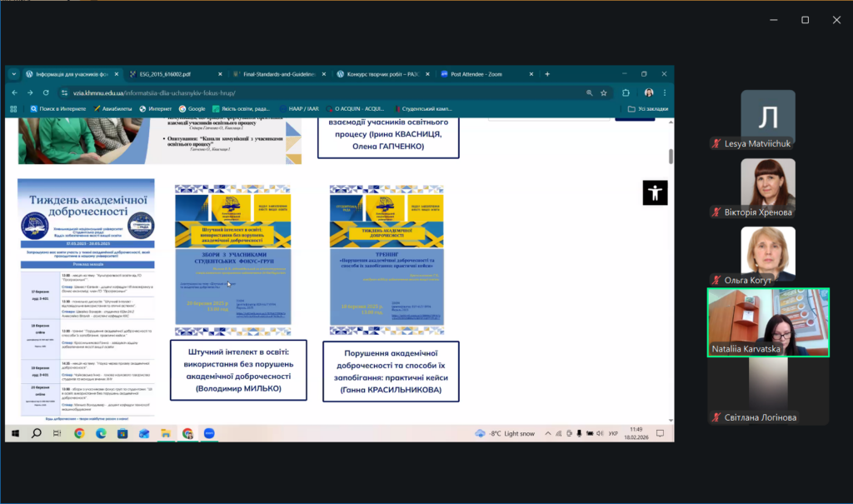The image size is (853, 504).
Task: Go back to the previous page
Action: pos(14,92)
